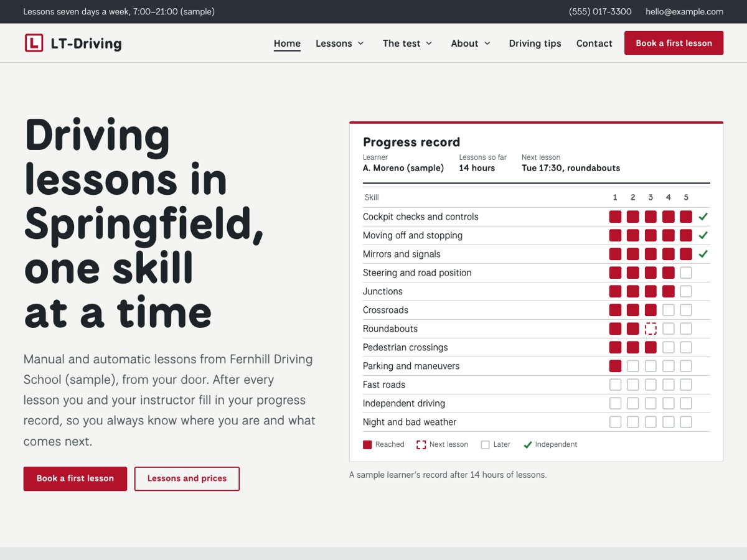The width and height of the screenshot is (747, 560).
Task: Click Tue 17:30, roundabouts next lesson text
Action: [571, 168]
